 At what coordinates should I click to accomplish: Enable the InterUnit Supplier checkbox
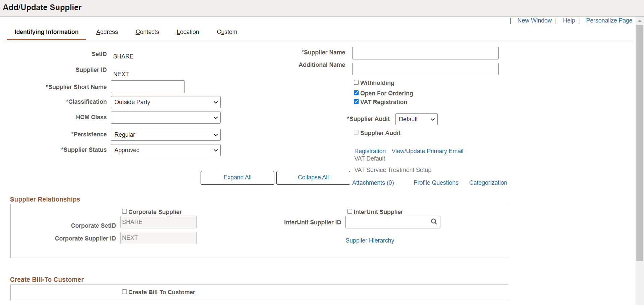tap(350, 211)
